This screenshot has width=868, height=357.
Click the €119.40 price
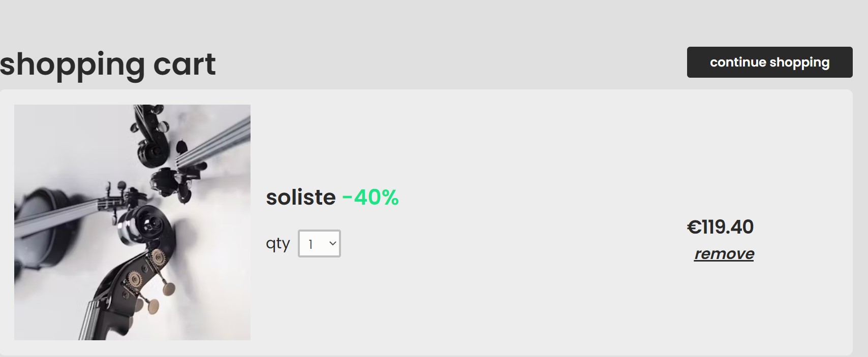click(720, 227)
